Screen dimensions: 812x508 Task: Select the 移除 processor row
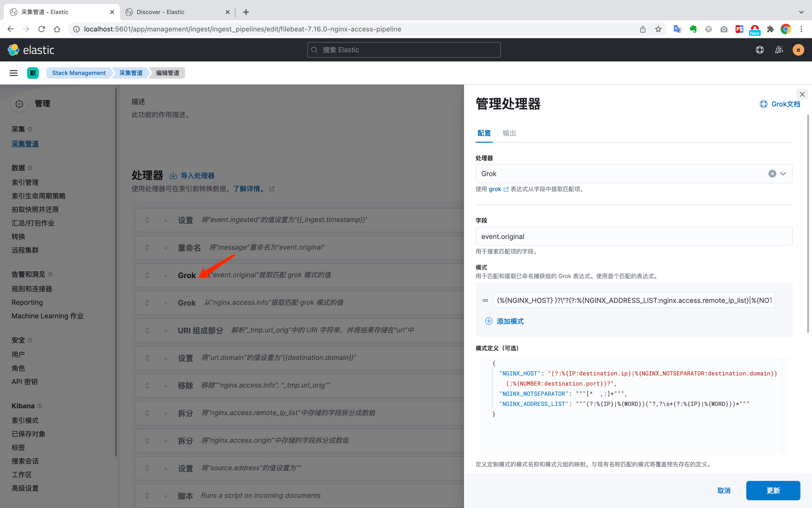click(x=300, y=385)
